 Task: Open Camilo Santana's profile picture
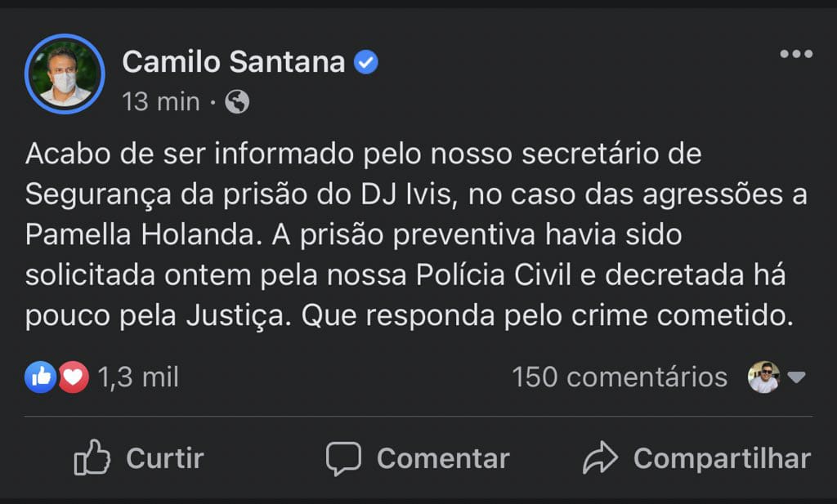(65, 74)
